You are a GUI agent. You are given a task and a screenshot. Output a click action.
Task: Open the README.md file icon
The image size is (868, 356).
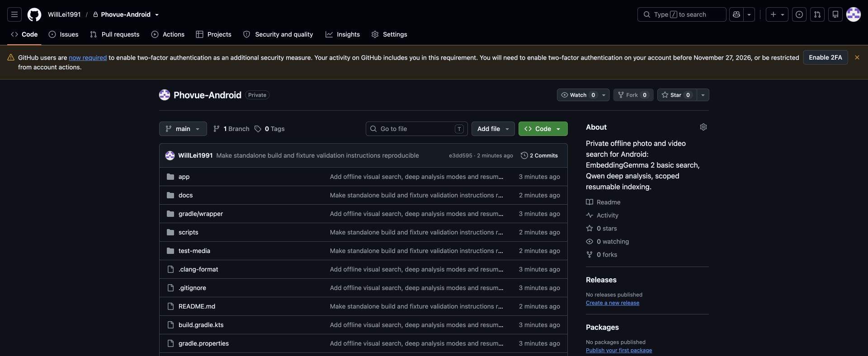(170, 306)
